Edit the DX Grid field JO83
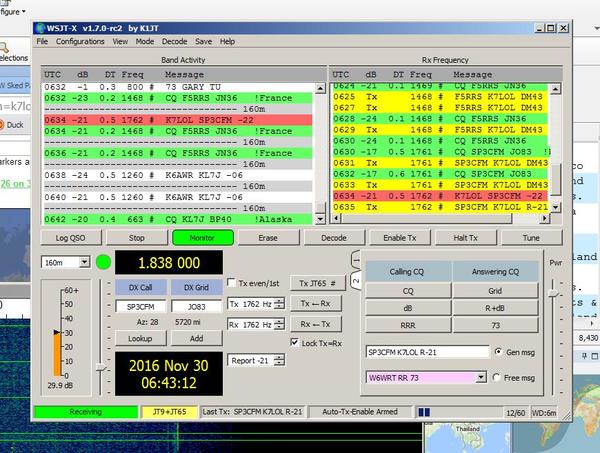 click(x=196, y=306)
